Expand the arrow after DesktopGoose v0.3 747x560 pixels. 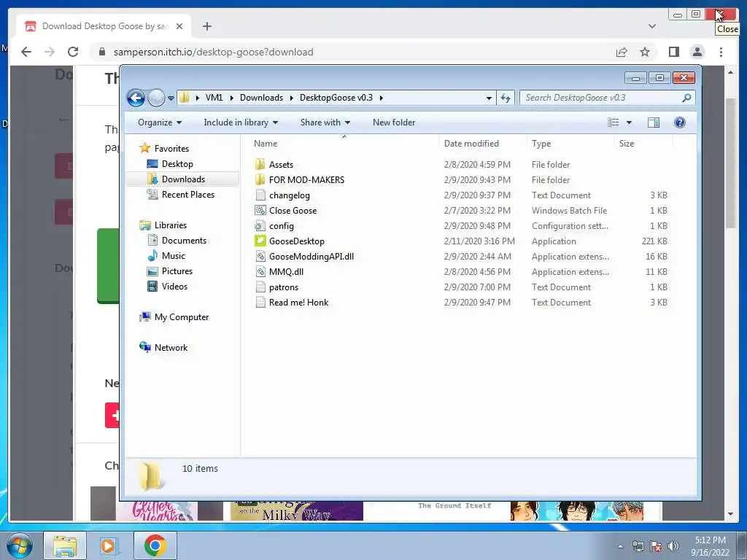(x=381, y=98)
